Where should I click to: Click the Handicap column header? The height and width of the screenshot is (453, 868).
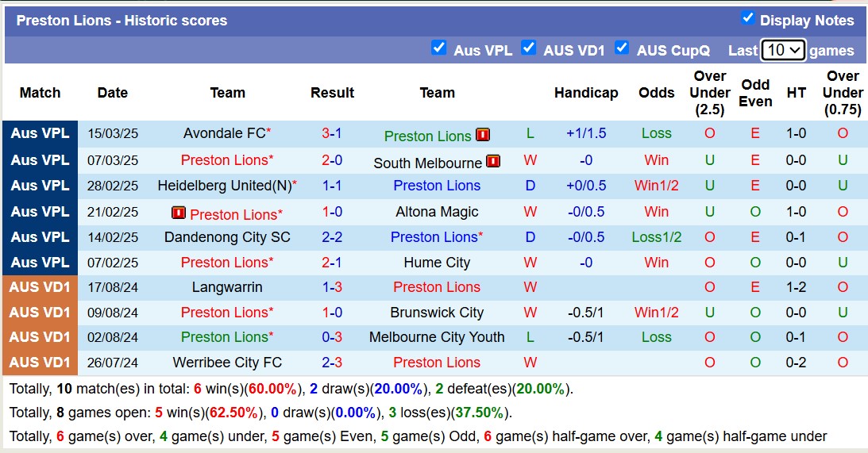click(586, 93)
